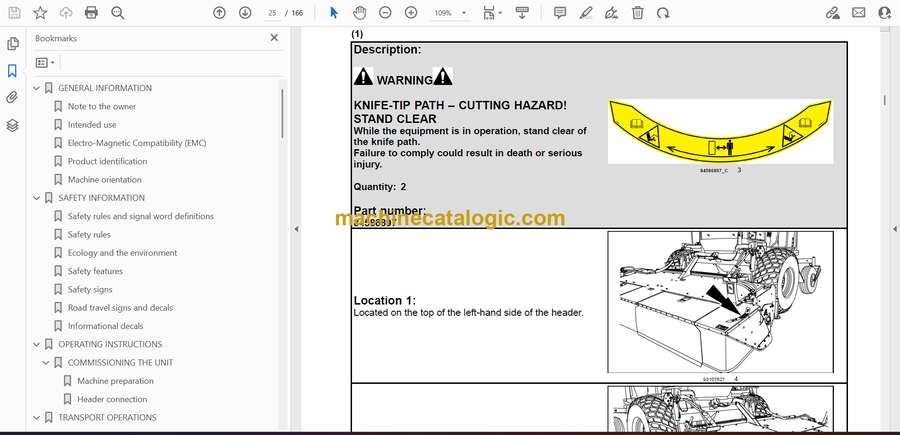
Task: Zoom out with the minus button
Action: pyautogui.click(x=385, y=13)
